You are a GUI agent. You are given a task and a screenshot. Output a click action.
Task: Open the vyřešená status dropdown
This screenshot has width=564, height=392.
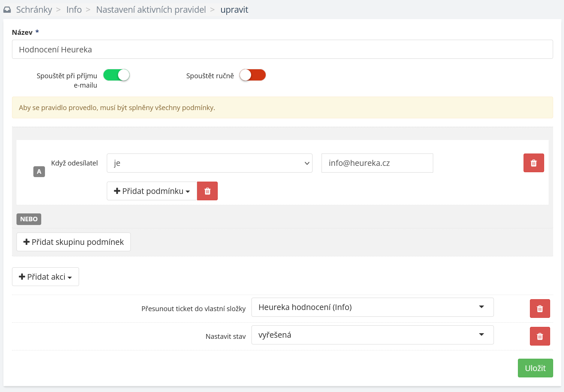(x=372, y=335)
